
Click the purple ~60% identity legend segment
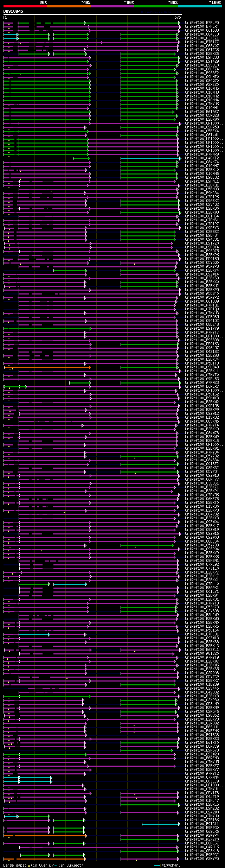pos(112,6)
